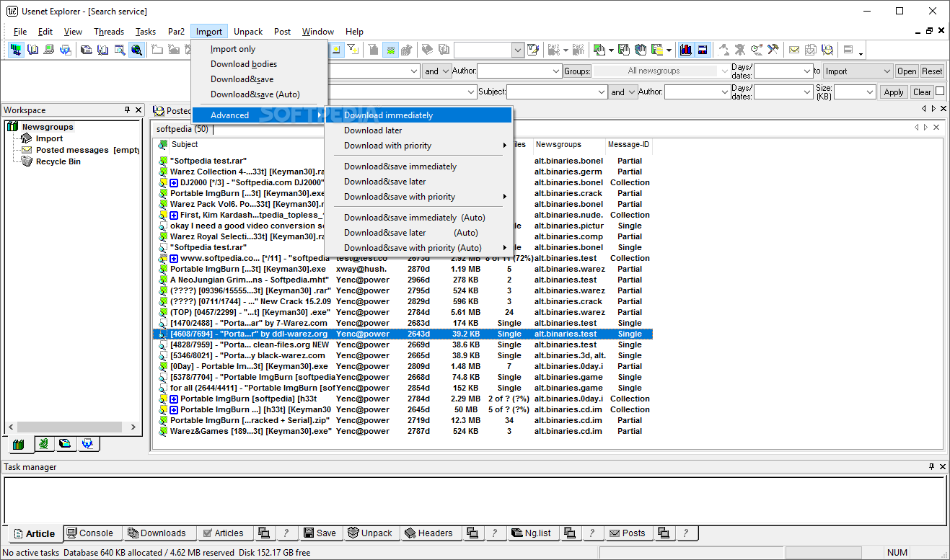Select the Import folder in Workspace tree
950x560 pixels.
(x=49, y=138)
